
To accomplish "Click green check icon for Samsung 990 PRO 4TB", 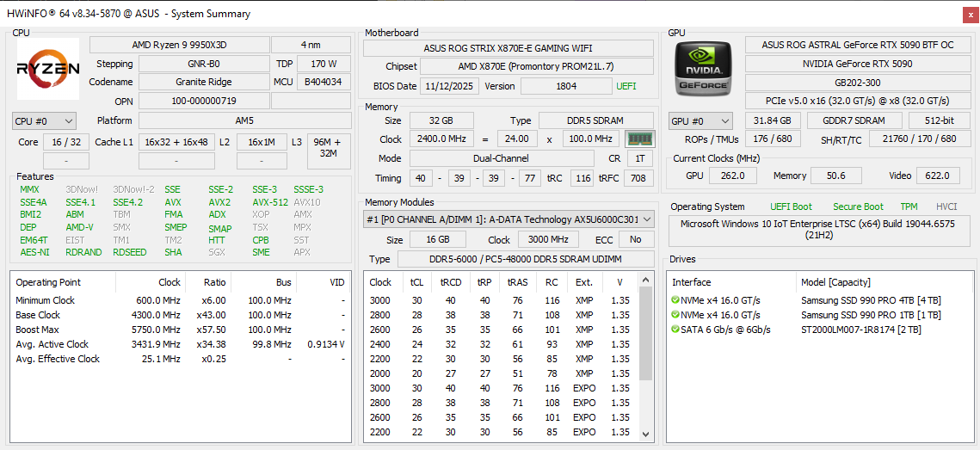I will click(675, 300).
